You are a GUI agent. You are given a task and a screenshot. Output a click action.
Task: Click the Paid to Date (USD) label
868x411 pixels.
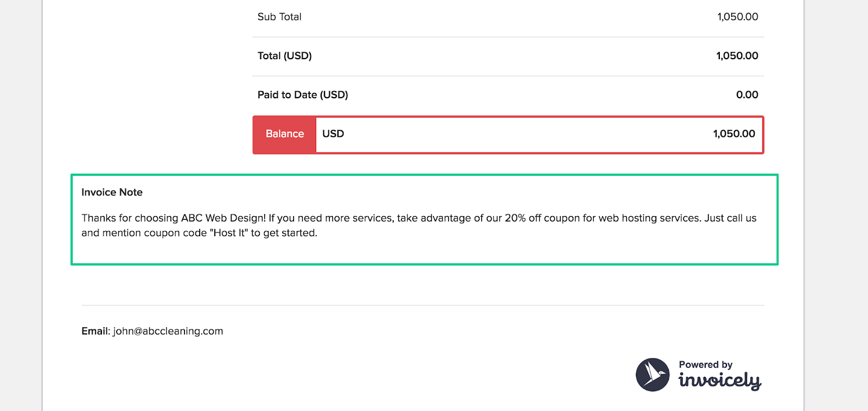[x=303, y=95]
